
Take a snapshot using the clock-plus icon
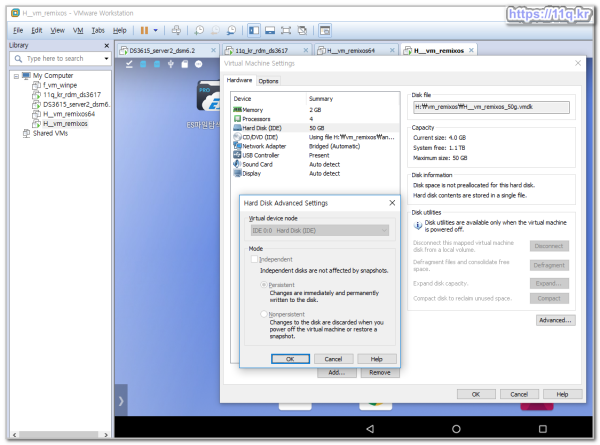(x=199, y=30)
